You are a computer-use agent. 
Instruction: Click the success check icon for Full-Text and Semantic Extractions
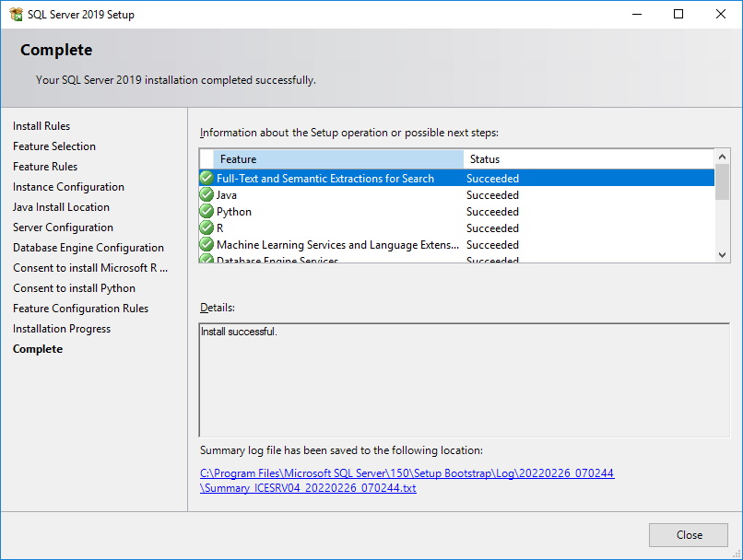[x=206, y=178]
